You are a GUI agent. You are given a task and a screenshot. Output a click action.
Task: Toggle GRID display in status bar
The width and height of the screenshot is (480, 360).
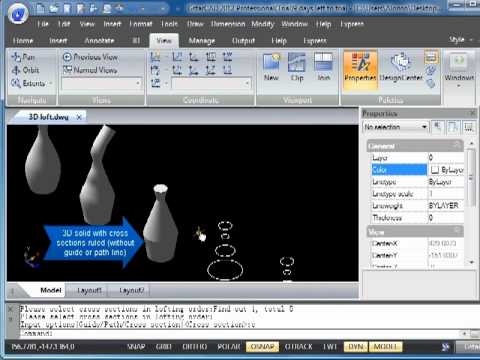(x=164, y=347)
